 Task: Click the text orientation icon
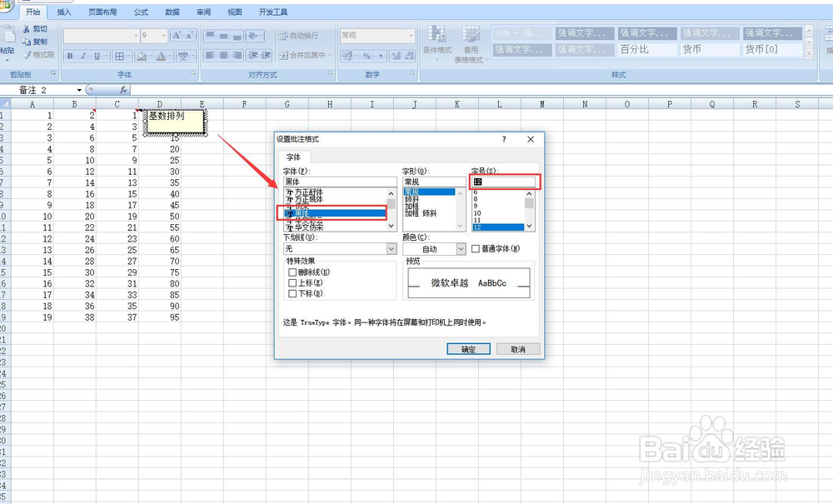(254, 36)
